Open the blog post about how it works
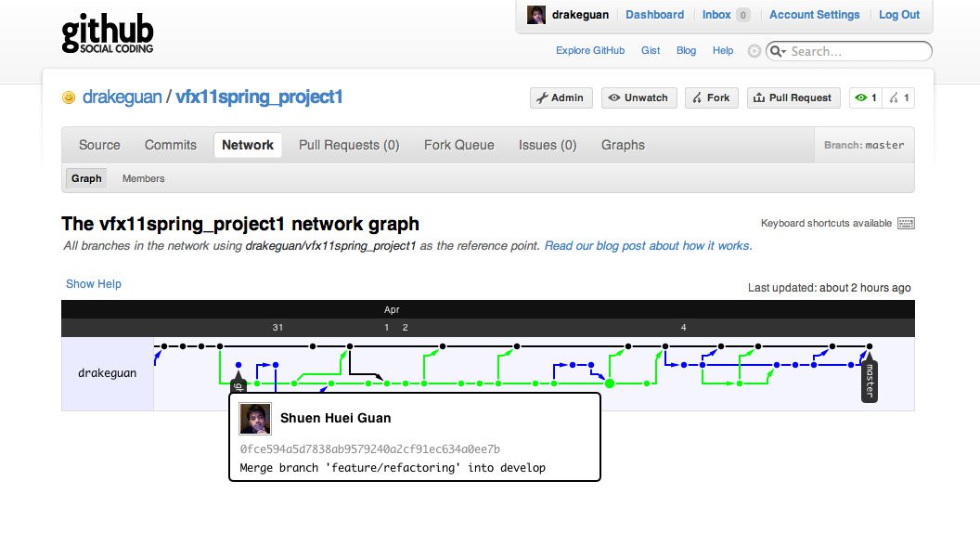This screenshot has height=533, width=980. tap(648, 246)
